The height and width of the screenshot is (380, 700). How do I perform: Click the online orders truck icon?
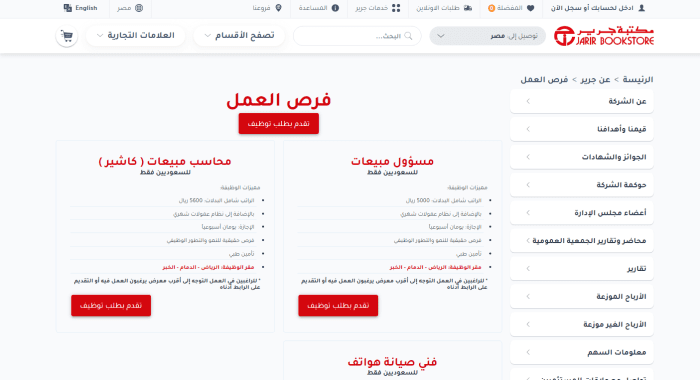click(x=467, y=8)
